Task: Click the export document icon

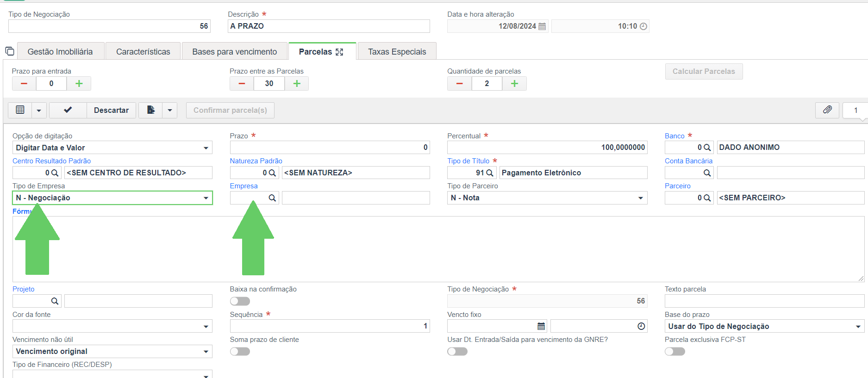Action: (x=151, y=110)
